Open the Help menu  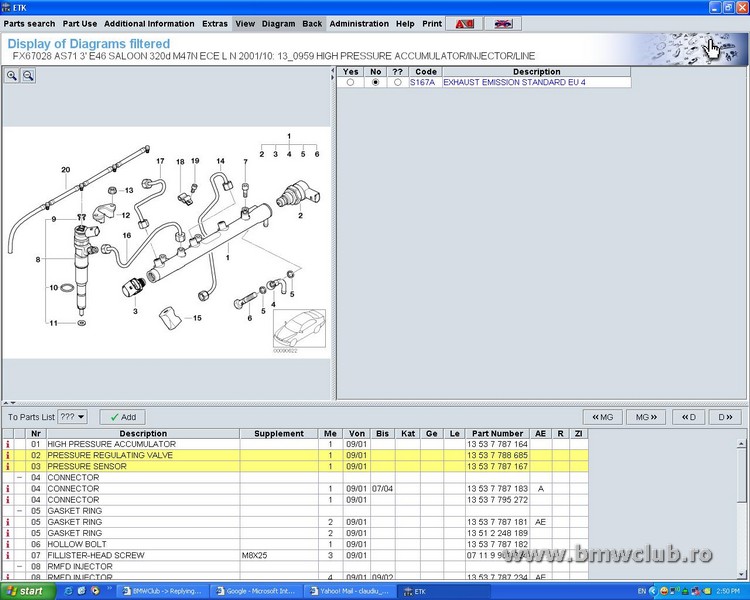(x=405, y=23)
